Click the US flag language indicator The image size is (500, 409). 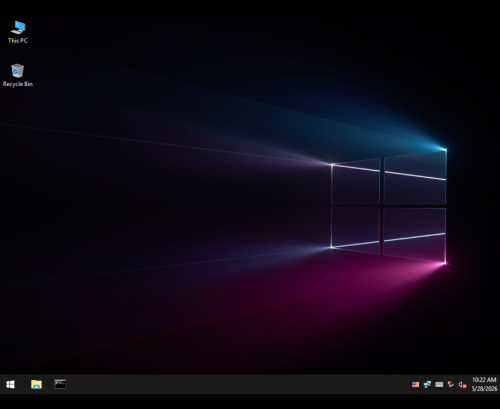coord(415,384)
